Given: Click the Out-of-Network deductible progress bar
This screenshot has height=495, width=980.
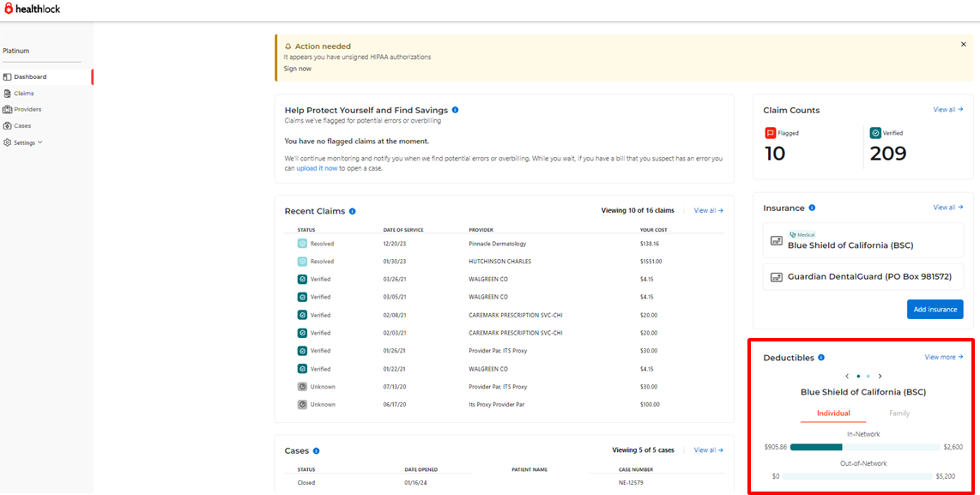Looking at the screenshot, I should pyautogui.click(x=857, y=476).
